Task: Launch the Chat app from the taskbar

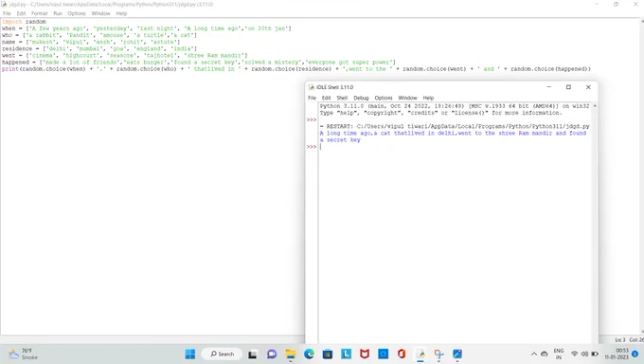Action: coord(272,355)
